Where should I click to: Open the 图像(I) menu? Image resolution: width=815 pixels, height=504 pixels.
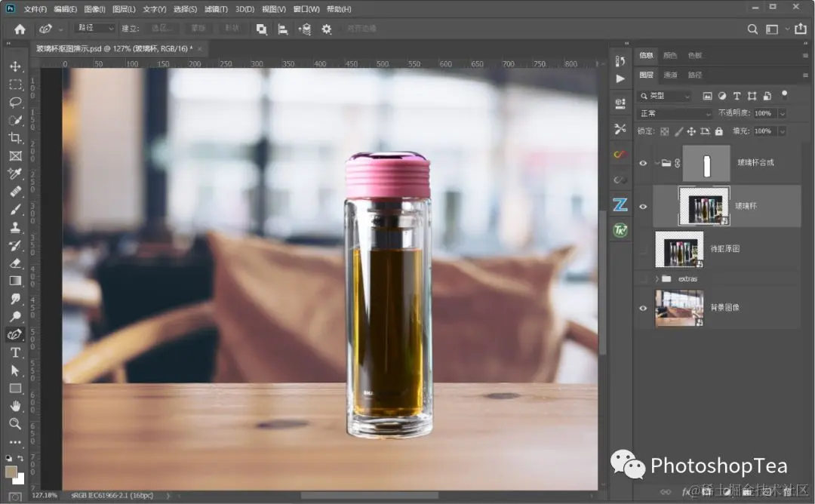pos(94,9)
